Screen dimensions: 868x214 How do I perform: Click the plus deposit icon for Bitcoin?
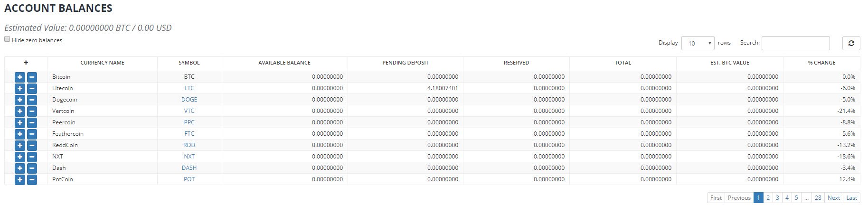(x=20, y=77)
